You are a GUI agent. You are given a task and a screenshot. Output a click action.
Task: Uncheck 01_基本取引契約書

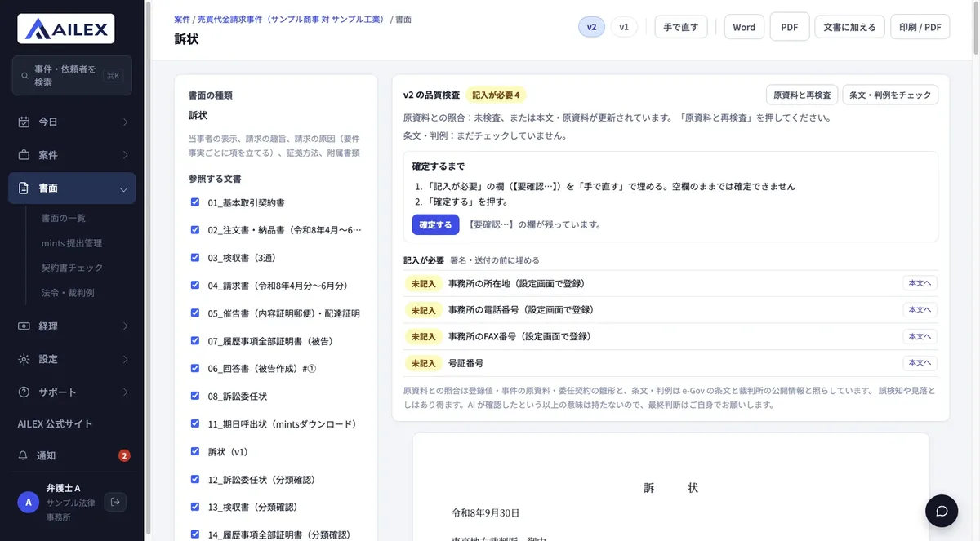click(195, 202)
